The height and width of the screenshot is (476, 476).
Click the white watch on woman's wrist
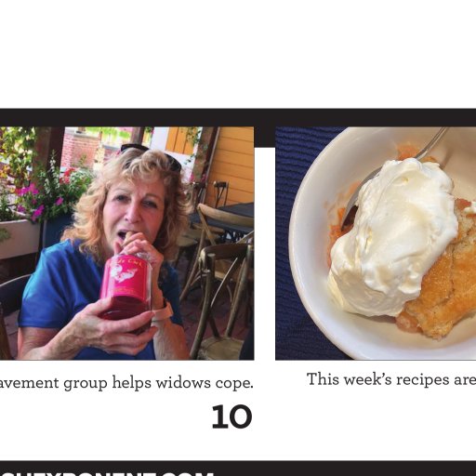(x=164, y=311)
